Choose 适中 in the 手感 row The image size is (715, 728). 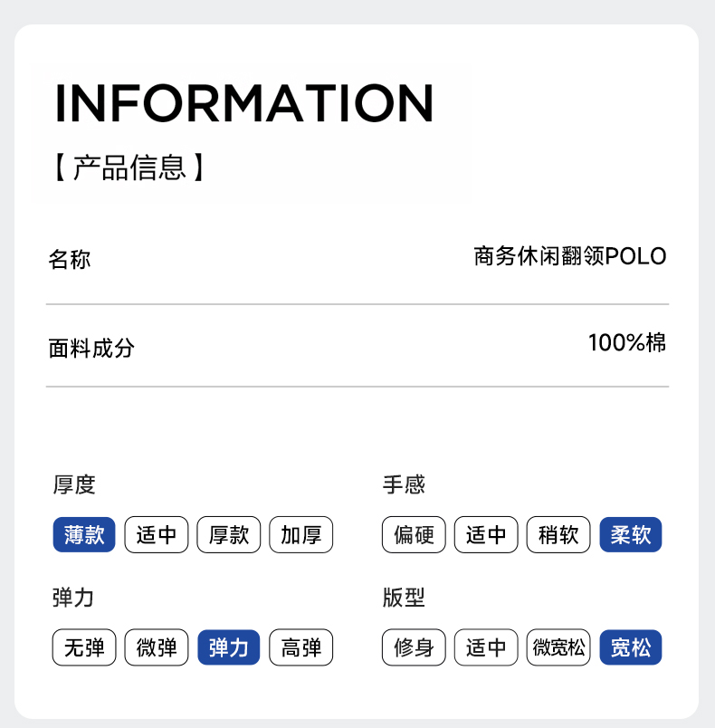tap(486, 535)
